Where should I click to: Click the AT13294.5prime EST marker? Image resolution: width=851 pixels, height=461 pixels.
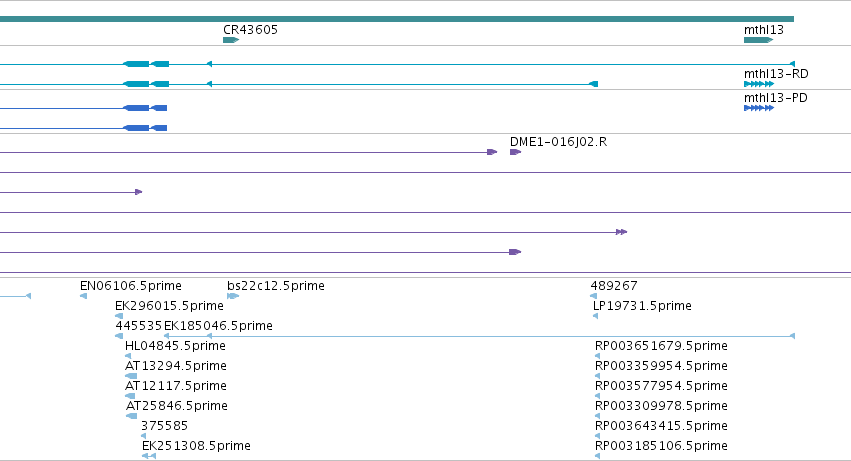pyautogui.click(x=131, y=376)
